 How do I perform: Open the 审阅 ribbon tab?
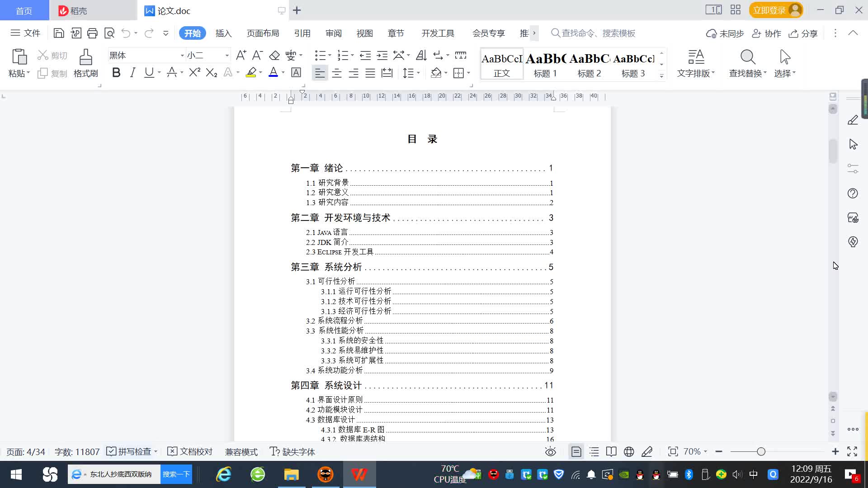coord(334,33)
